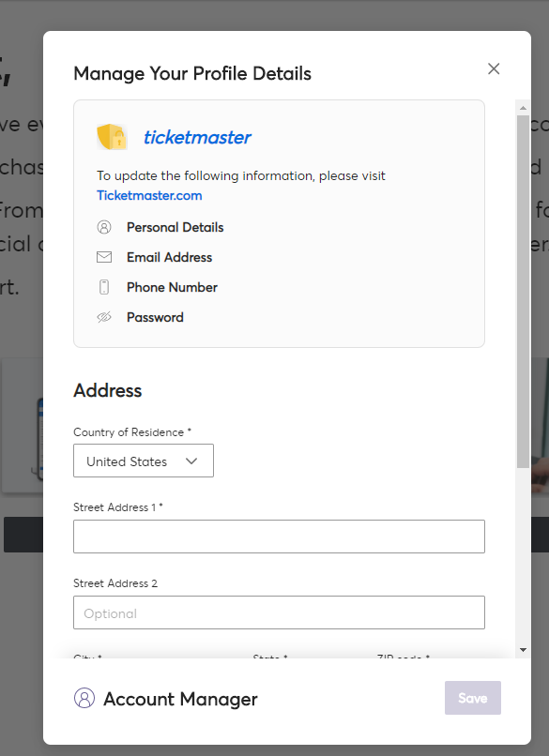Click the dialog scrollbar thumb

click(x=523, y=291)
